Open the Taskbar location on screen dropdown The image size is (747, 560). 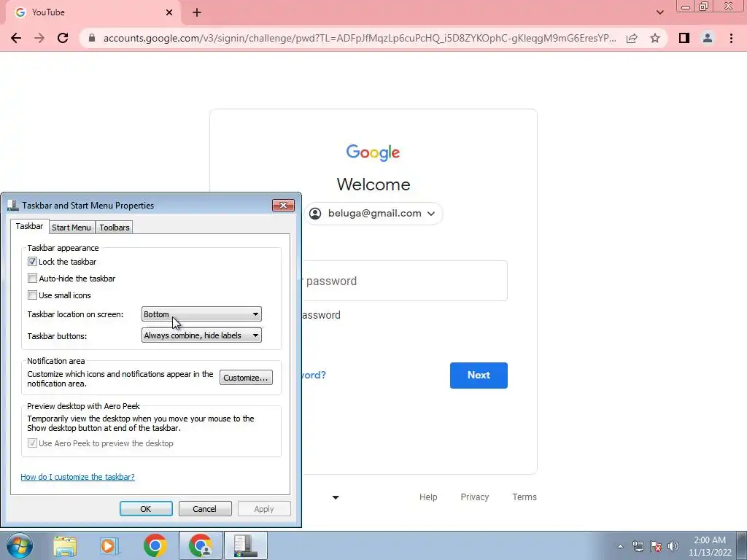(201, 314)
